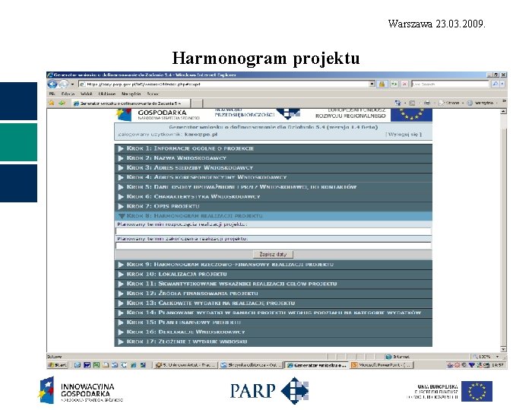532x410 pixels.
Task: Expand Krok 10: Lokalizacja projektu
Action: [x=273, y=274]
